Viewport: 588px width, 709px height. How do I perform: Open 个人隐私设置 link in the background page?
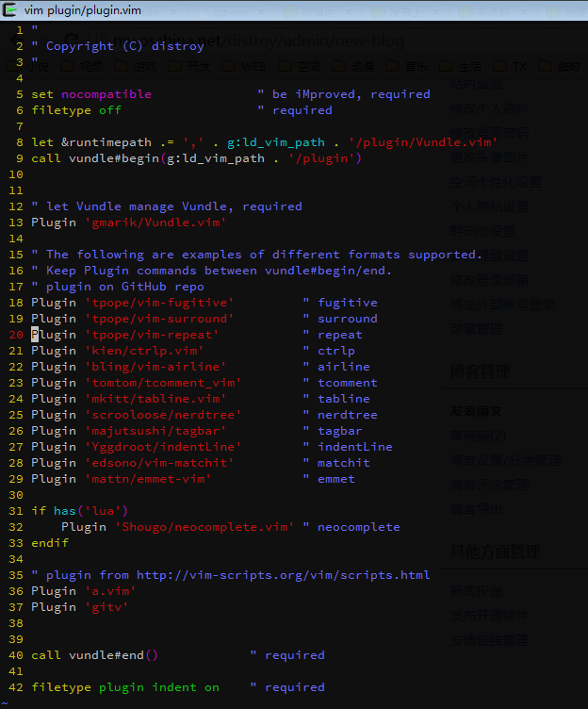pyautogui.click(x=489, y=206)
